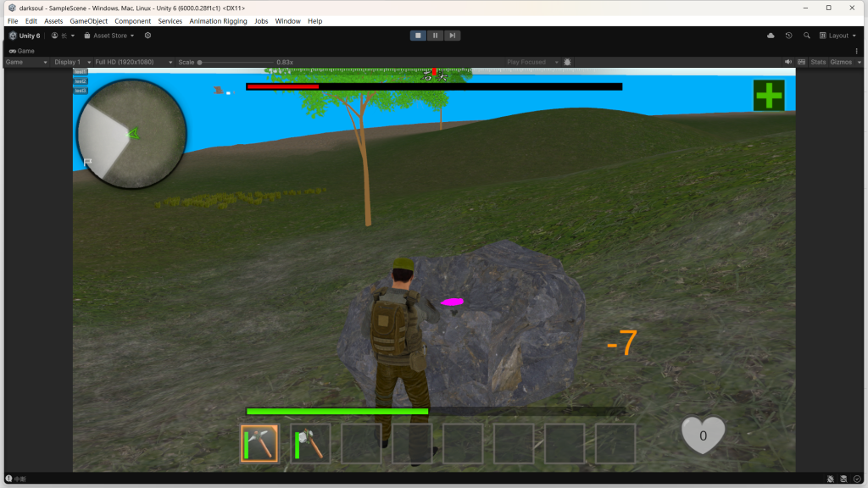Select the pickaxe hotbar slot
Image resolution: width=868 pixels, height=488 pixels.
(259, 443)
